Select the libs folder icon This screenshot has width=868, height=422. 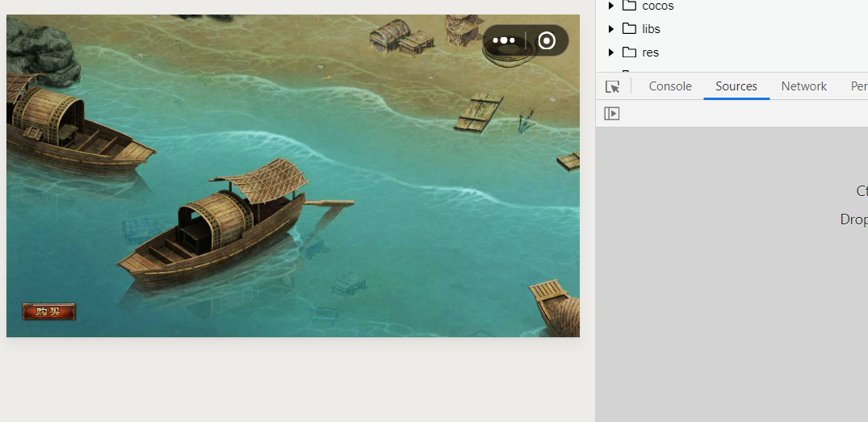click(x=629, y=28)
